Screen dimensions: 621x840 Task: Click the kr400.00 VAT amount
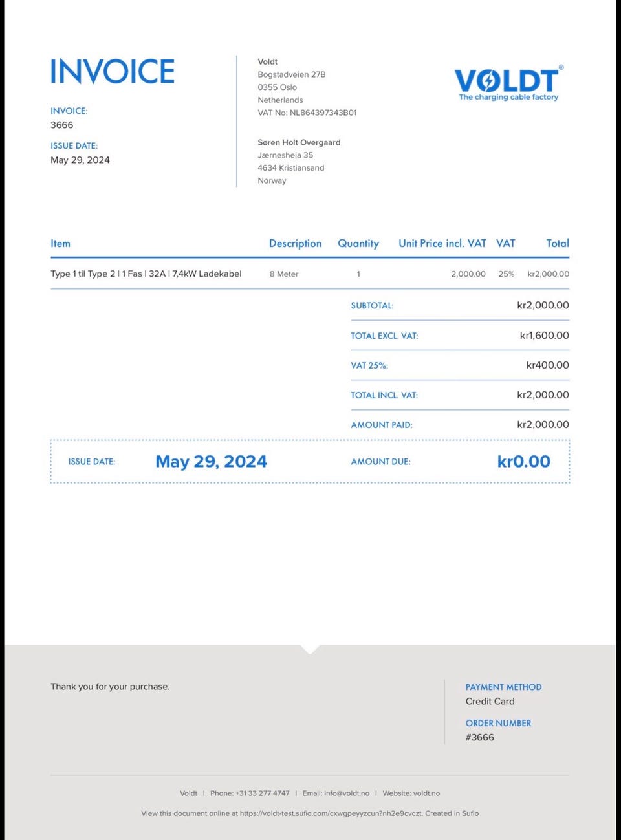[548, 365]
